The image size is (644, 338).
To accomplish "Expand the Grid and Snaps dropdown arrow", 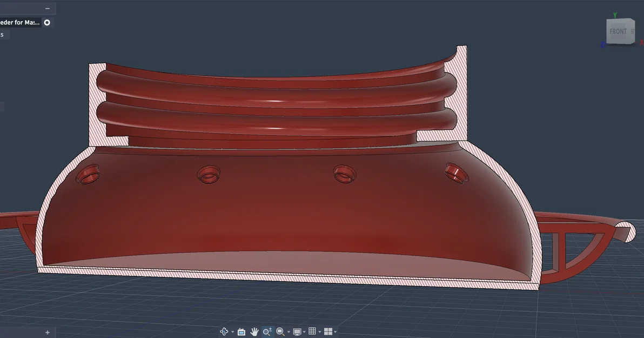I will click(x=319, y=332).
